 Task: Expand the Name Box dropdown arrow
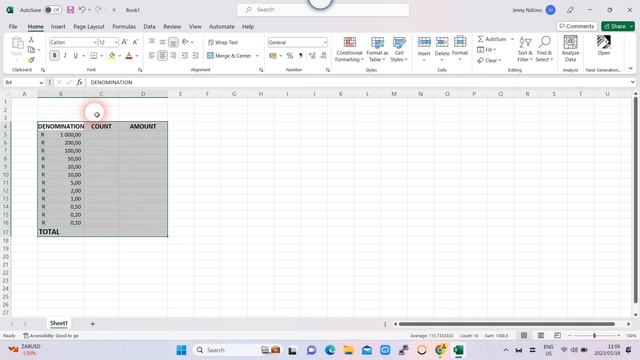[x=41, y=82]
